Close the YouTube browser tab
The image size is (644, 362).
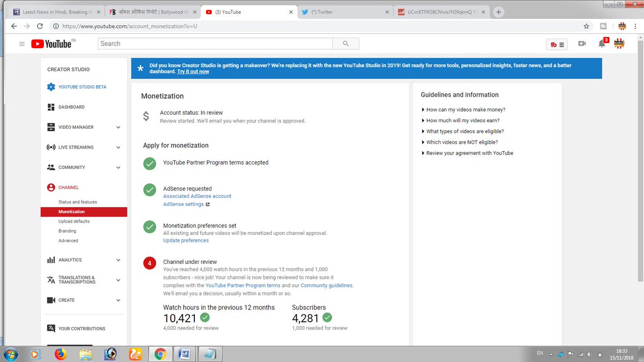pos(291,12)
